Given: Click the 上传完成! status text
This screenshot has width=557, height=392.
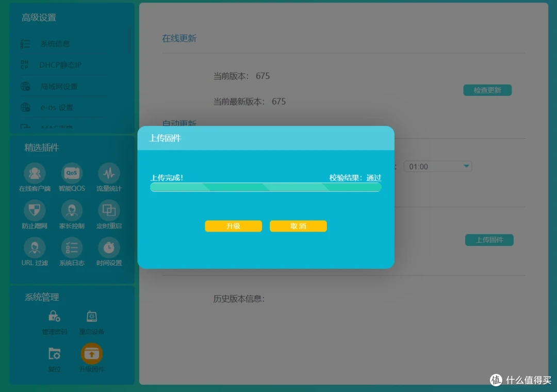Looking at the screenshot, I should [x=167, y=178].
